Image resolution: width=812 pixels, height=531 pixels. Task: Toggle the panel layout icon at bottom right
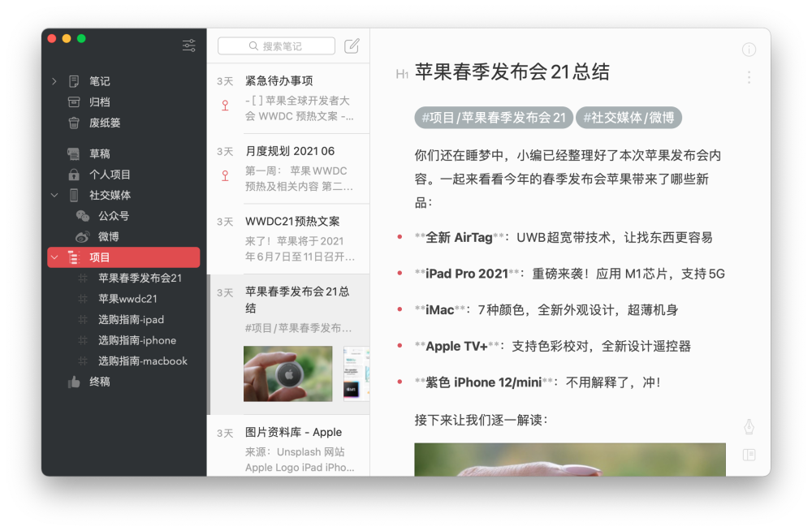(x=749, y=455)
